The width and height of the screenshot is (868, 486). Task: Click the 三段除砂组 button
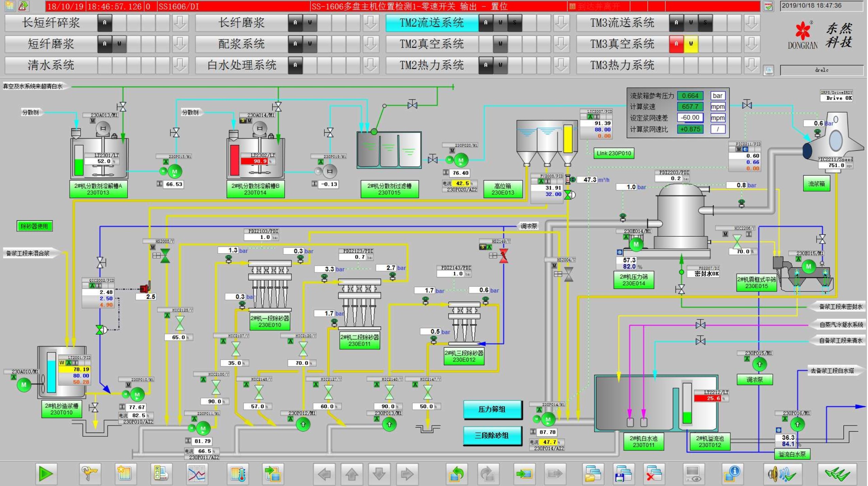492,435
